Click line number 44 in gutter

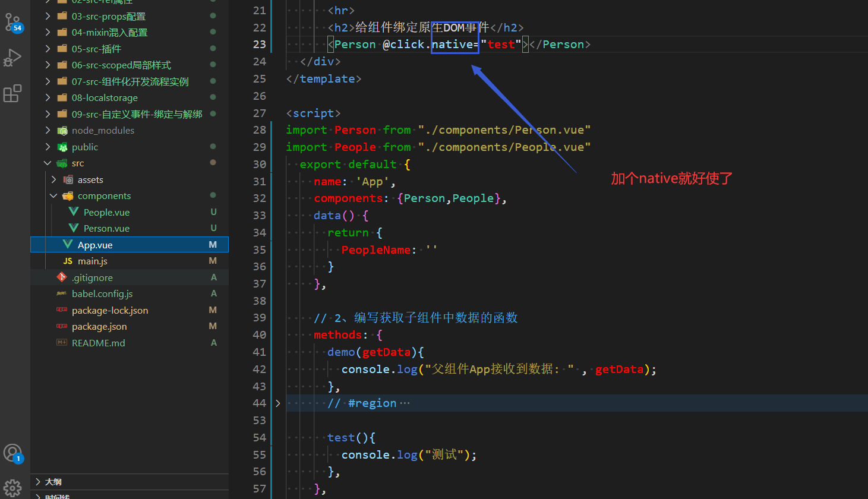(x=260, y=403)
